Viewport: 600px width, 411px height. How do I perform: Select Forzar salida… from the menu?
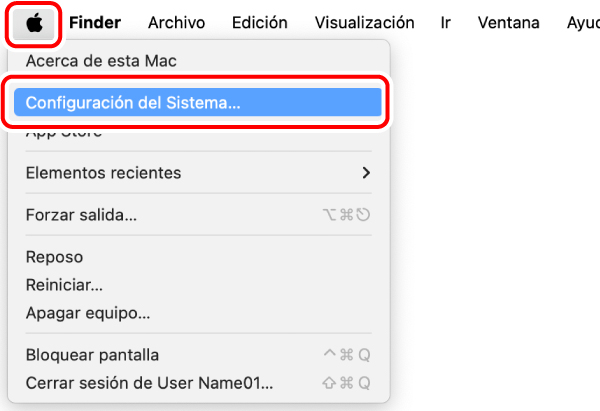point(81,215)
